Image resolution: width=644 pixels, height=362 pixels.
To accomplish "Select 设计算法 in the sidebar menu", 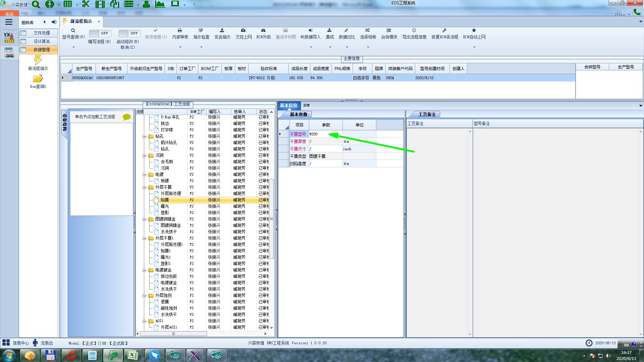I will pyautogui.click(x=41, y=41).
